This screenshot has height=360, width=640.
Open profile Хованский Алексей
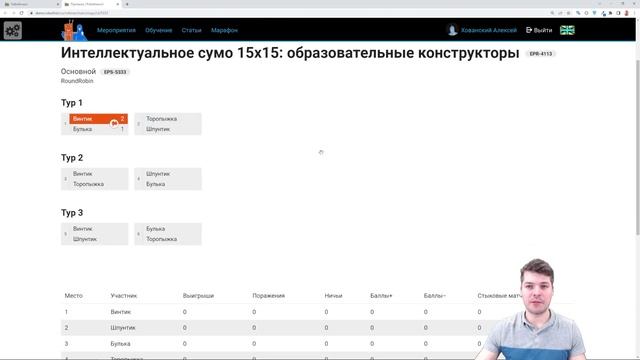(x=489, y=30)
